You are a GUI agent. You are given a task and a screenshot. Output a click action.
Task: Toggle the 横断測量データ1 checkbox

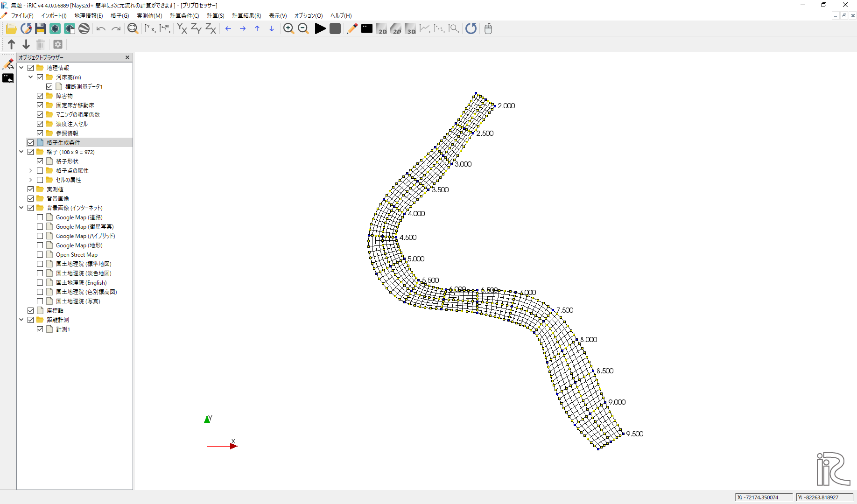(x=49, y=86)
